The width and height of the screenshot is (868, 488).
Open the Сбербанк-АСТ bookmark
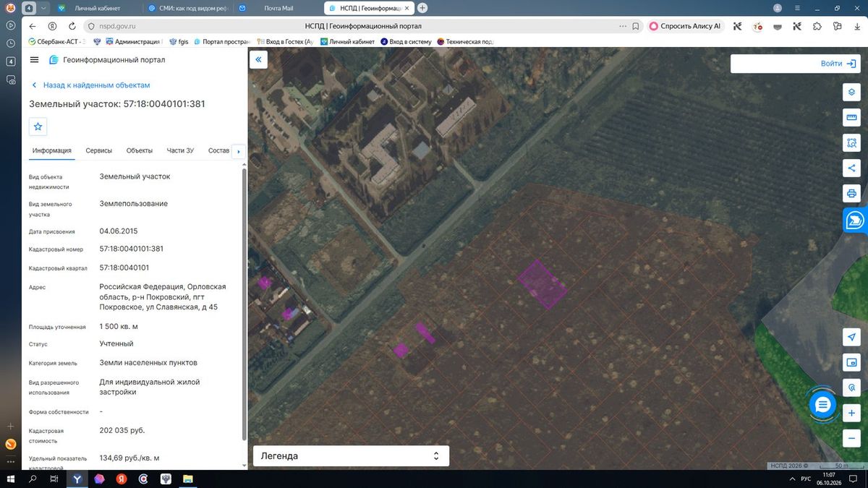[x=57, y=42]
